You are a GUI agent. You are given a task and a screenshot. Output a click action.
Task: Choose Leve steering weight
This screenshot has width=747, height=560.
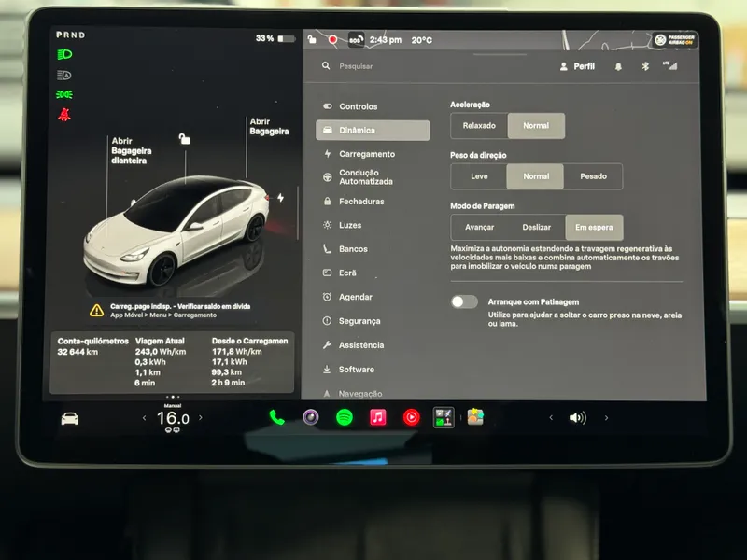[479, 176]
